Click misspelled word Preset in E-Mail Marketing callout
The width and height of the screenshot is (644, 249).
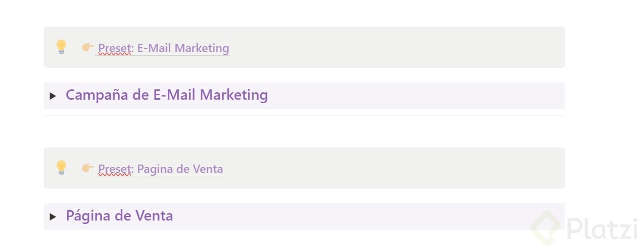coord(114,48)
